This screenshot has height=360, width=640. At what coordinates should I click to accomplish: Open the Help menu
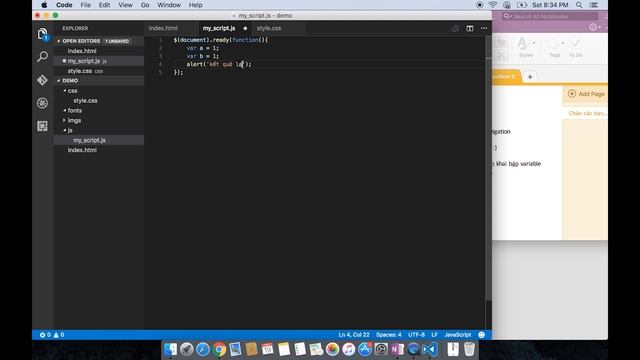tap(196, 5)
